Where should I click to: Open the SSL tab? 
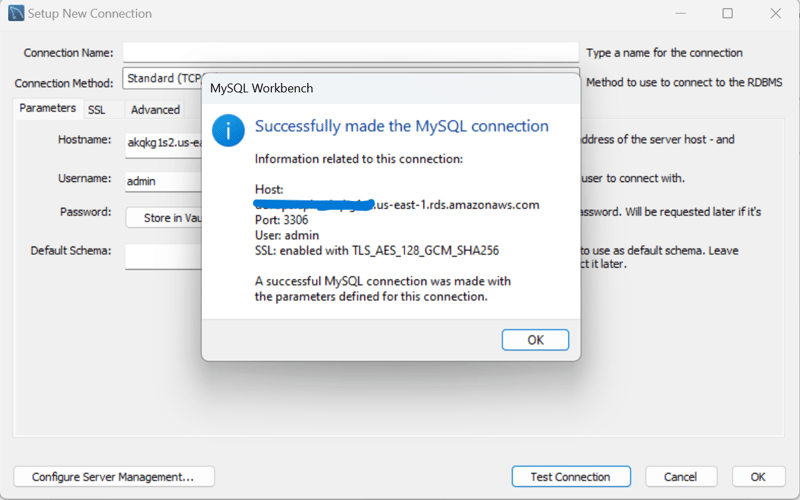click(x=96, y=109)
